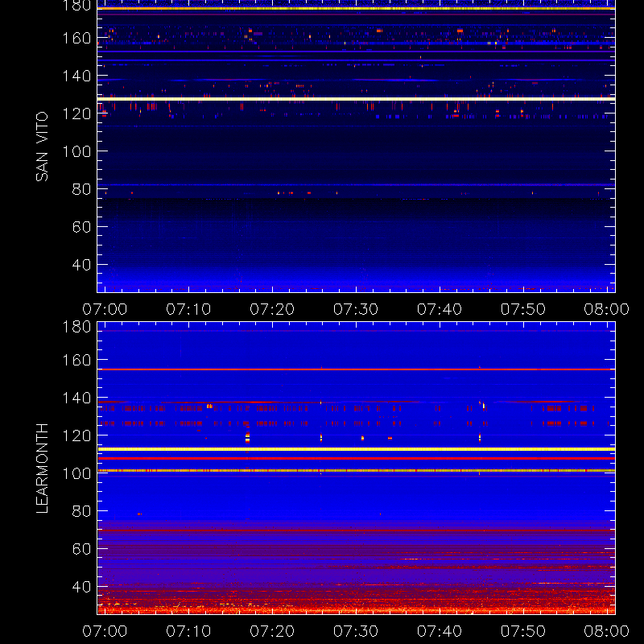Click 07:00 time label of San Vito plot
Viewport: 644px width, 644px height.
[105, 309]
